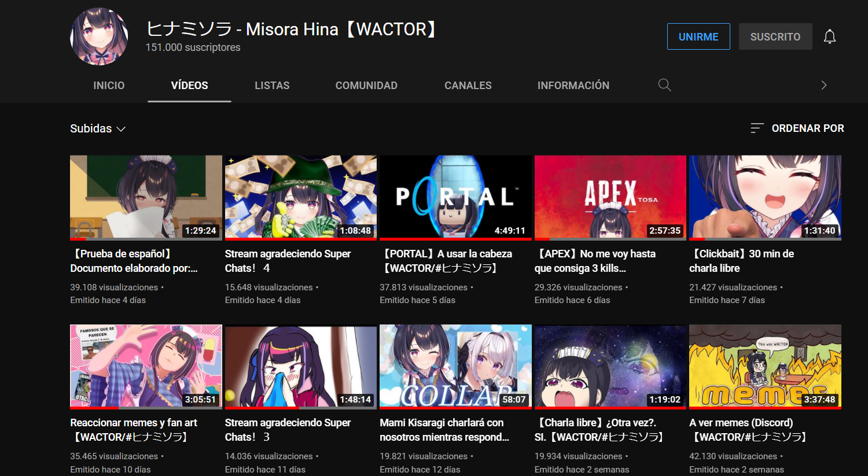Open the Super Chats 3 video thumbnail
This screenshot has width=868, height=476.
(x=301, y=366)
